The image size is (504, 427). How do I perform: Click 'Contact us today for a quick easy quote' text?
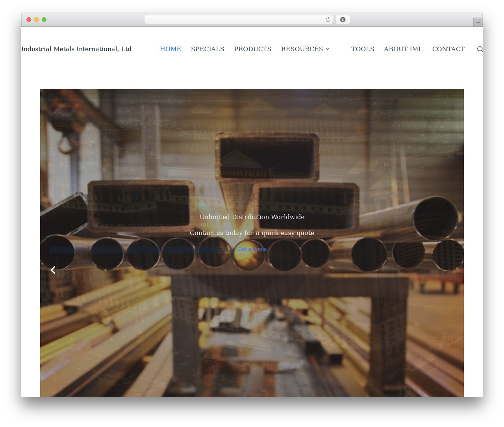click(252, 233)
